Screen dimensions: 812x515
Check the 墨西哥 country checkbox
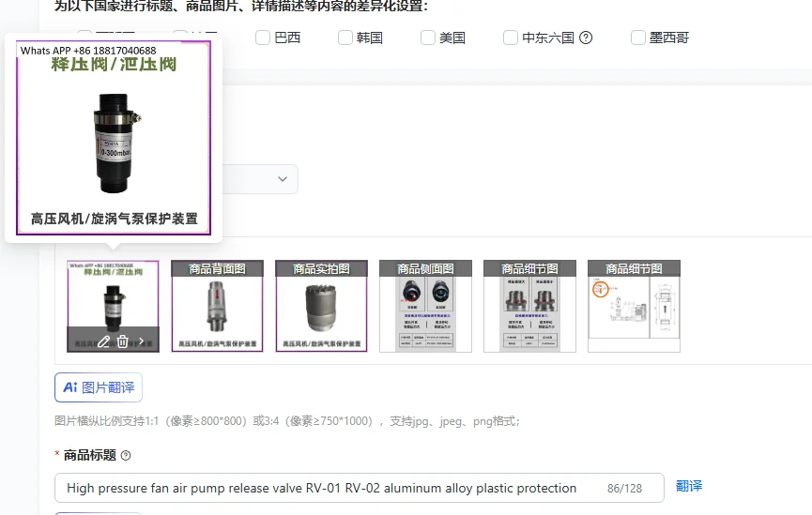(638, 38)
